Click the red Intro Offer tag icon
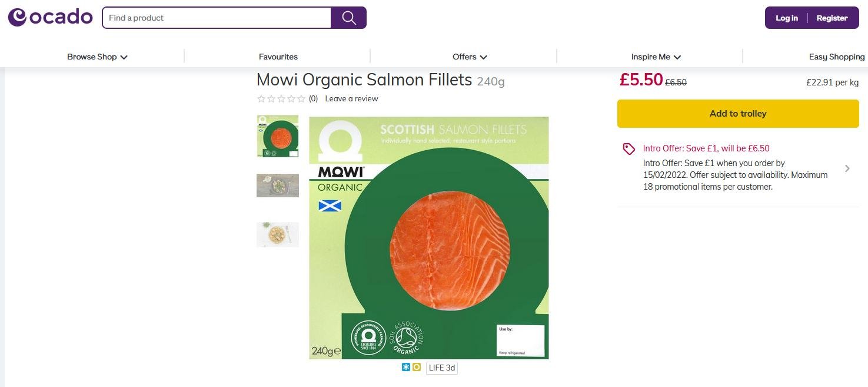This screenshot has width=868, height=387. 628,149
